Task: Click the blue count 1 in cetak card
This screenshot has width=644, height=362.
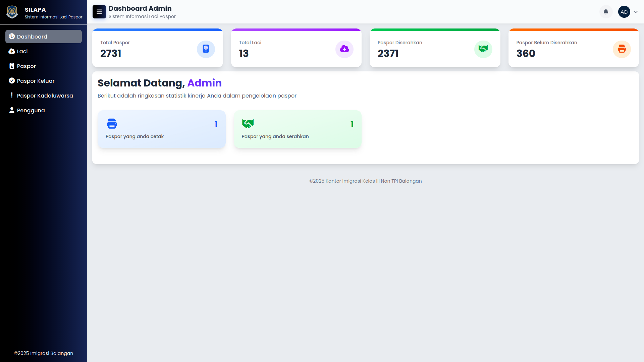Action: pos(216,124)
